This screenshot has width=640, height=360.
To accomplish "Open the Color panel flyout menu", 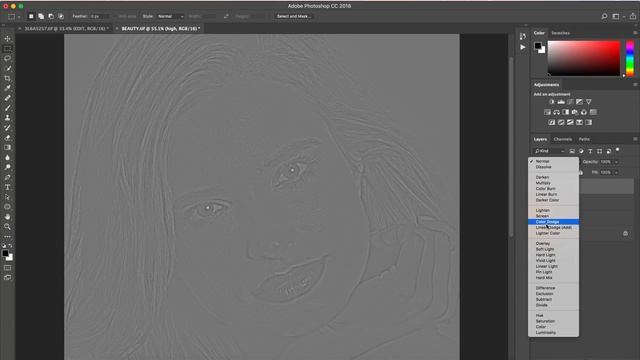I will tap(635, 33).
